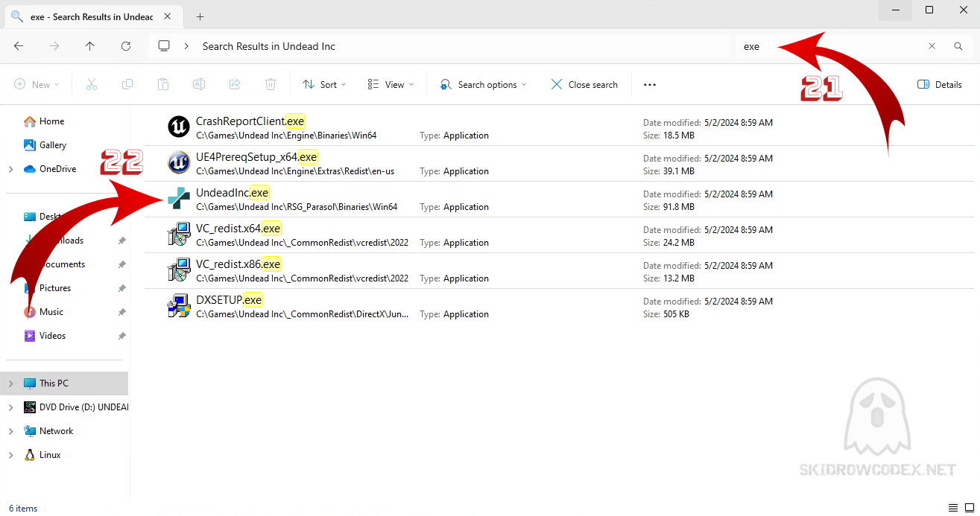Close the 'exe - Search Results' tab
Screen dimensions: 980x516
click(168, 16)
